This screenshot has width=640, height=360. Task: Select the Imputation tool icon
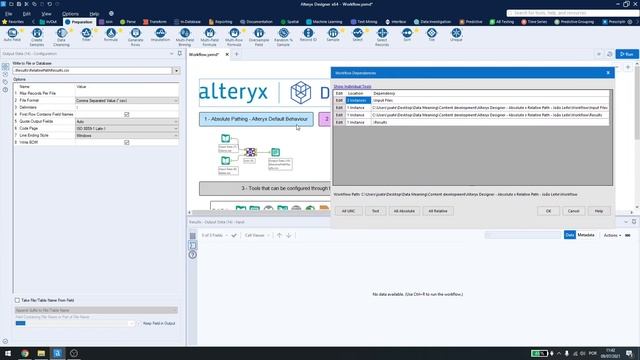point(160,33)
